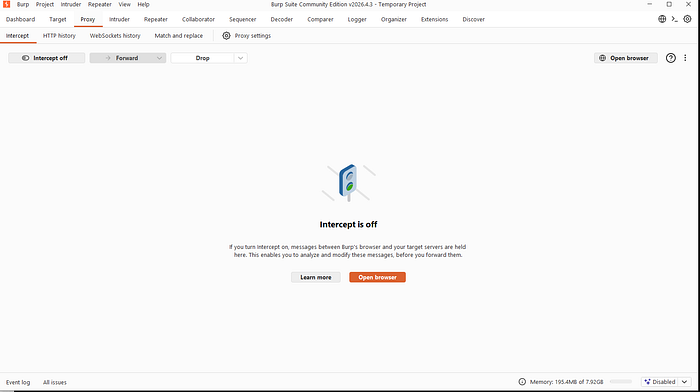Click the Learn more button
Screen dimensions: 700x392
point(316,277)
